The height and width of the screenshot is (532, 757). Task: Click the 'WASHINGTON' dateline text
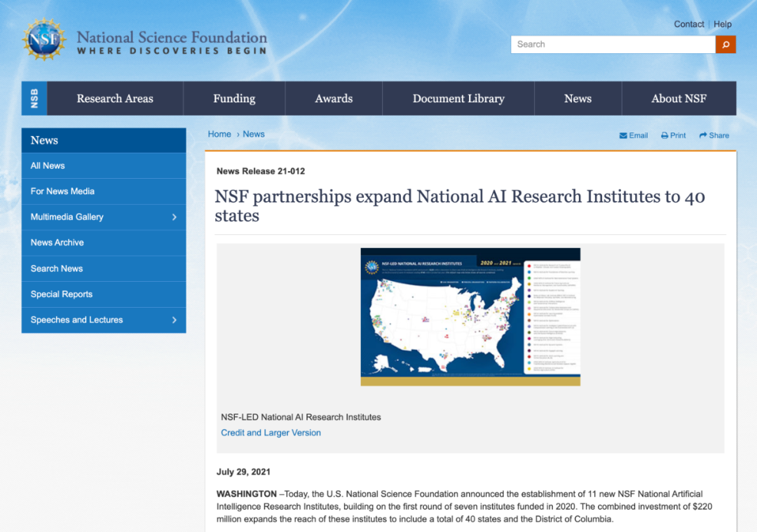(247, 494)
